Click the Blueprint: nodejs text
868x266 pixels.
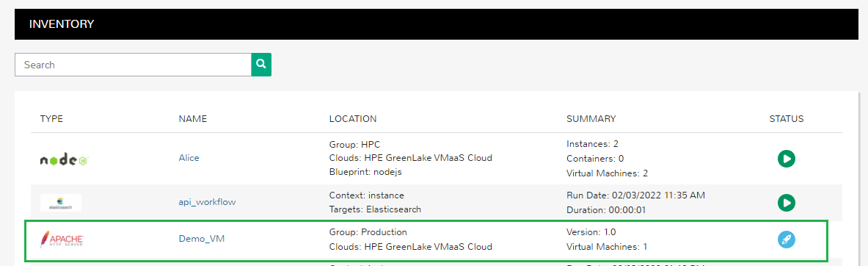(x=365, y=173)
